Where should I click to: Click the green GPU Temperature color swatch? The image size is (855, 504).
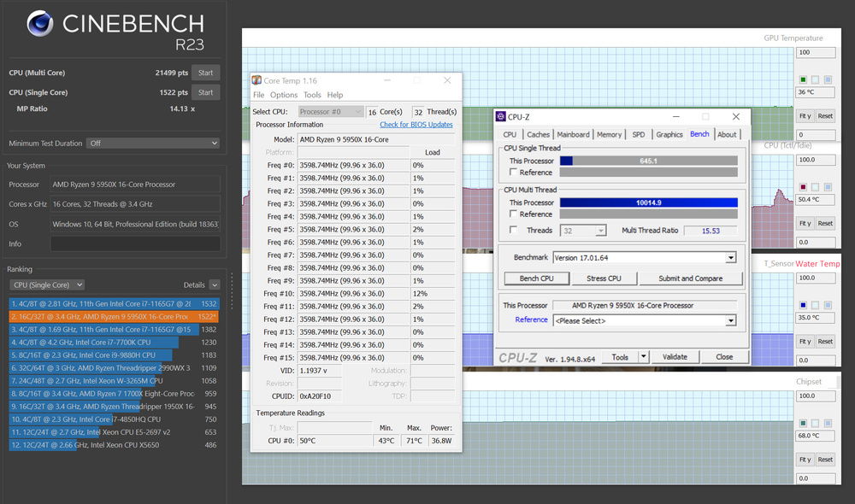point(803,79)
